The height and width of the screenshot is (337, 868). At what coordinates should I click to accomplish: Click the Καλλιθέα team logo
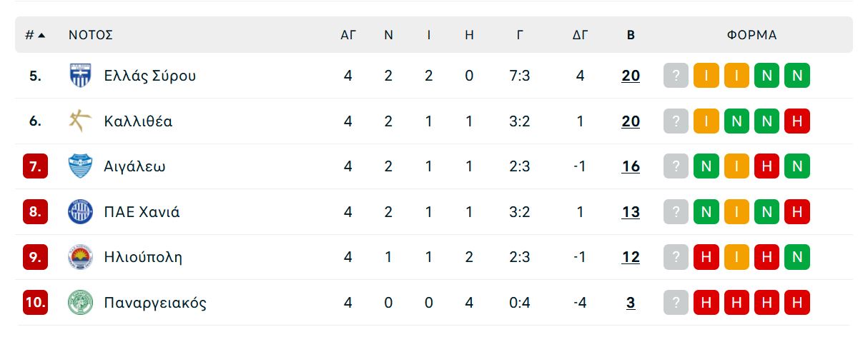(80, 121)
